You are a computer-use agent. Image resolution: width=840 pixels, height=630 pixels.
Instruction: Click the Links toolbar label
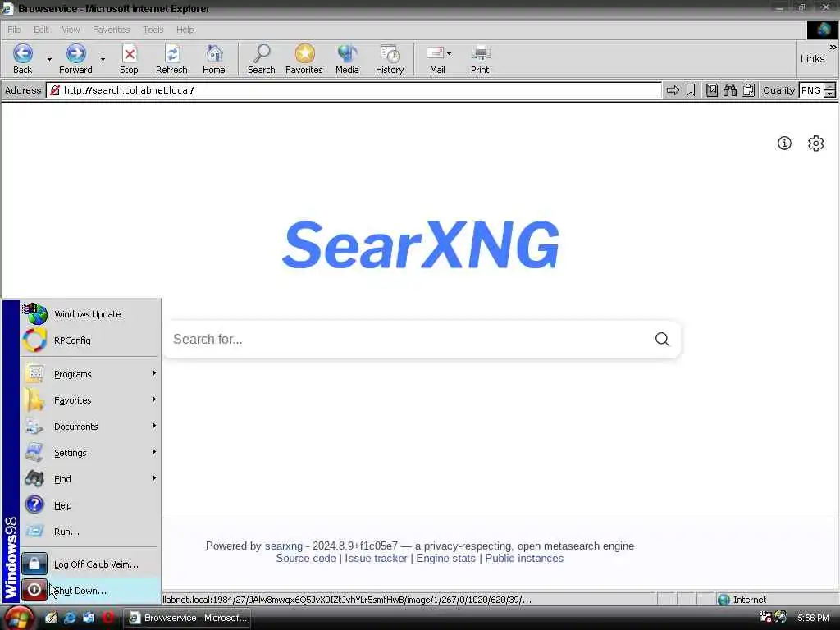812,59
